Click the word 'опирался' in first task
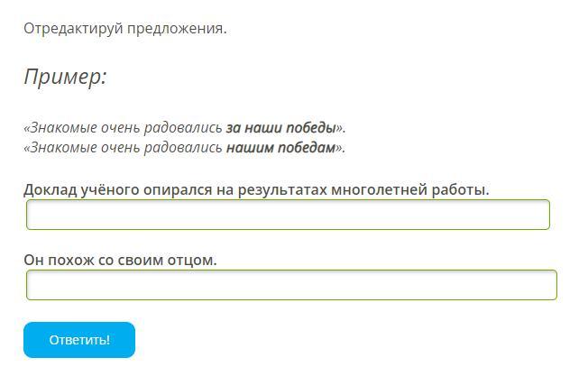The width and height of the screenshot is (588, 376). [x=175, y=189]
